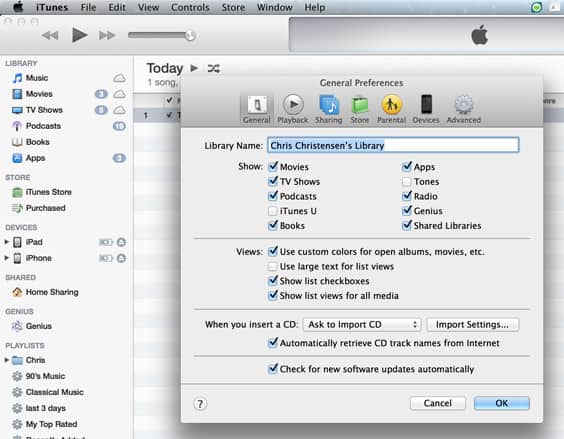Toggle automatic CD track names retrieval
Image resolution: width=564 pixels, height=439 pixels.
click(x=273, y=343)
